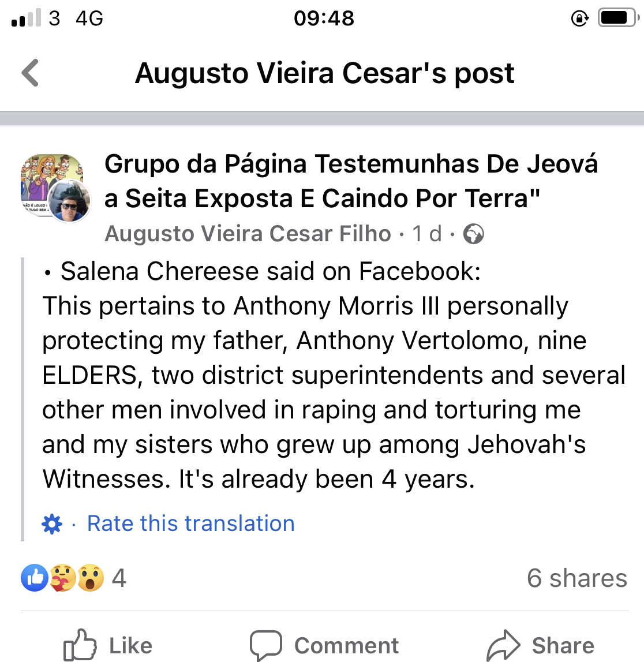Tap the orientation lock status icon

[579, 18]
